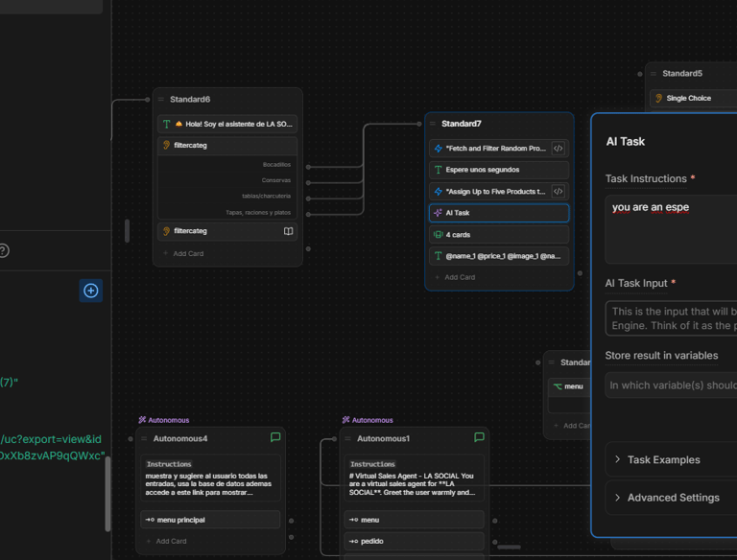Click the left panel vertical scrollbar

pos(107,493)
